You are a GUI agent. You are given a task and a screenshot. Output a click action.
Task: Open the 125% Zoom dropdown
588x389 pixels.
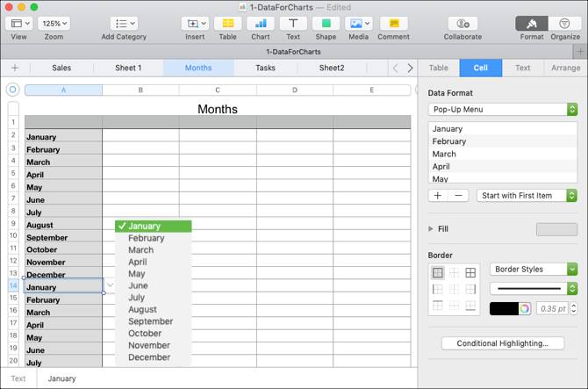pos(54,23)
